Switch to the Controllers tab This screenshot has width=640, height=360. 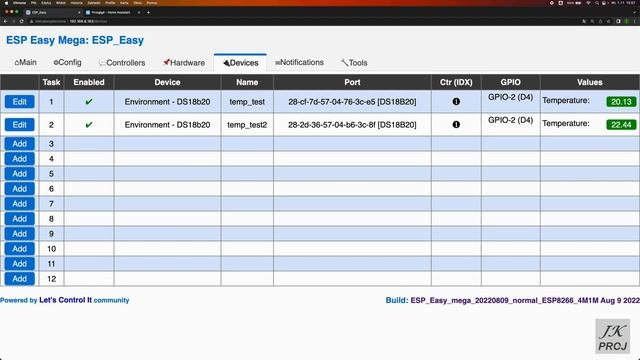pos(122,63)
